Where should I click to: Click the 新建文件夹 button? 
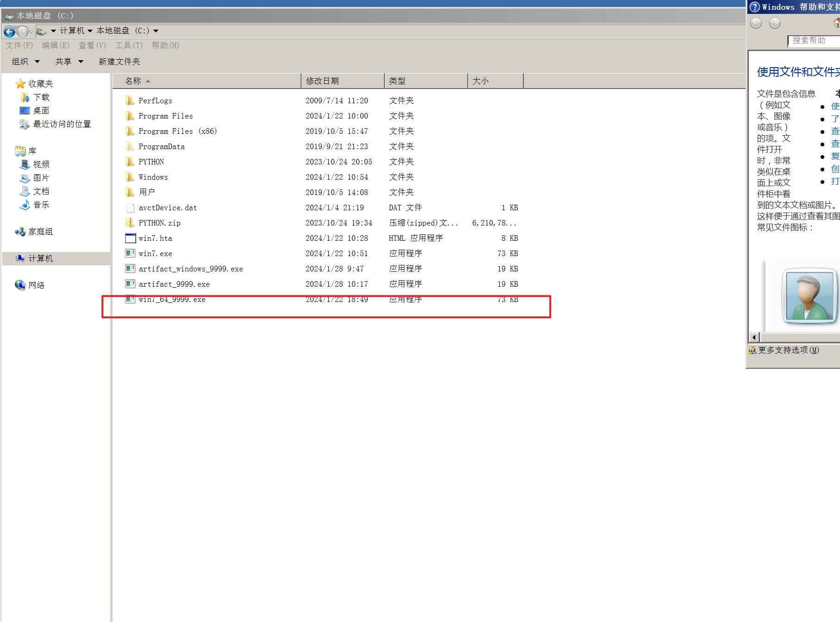pyautogui.click(x=119, y=62)
